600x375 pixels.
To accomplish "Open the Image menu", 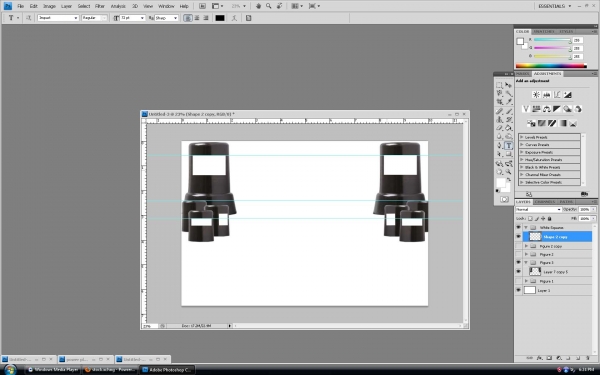I will (x=49, y=6).
